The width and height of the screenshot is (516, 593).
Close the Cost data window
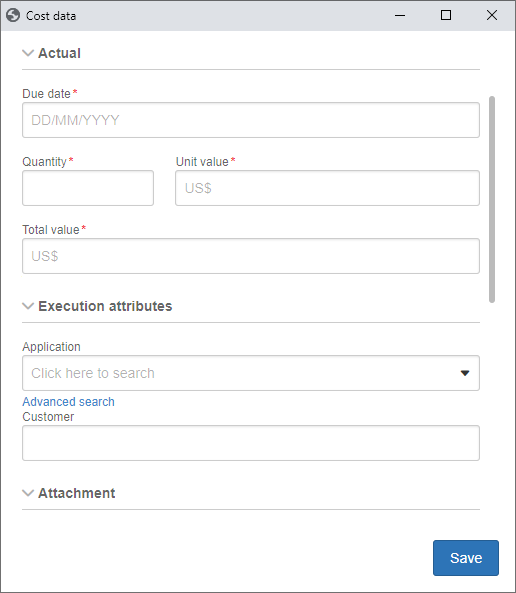tap(492, 15)
